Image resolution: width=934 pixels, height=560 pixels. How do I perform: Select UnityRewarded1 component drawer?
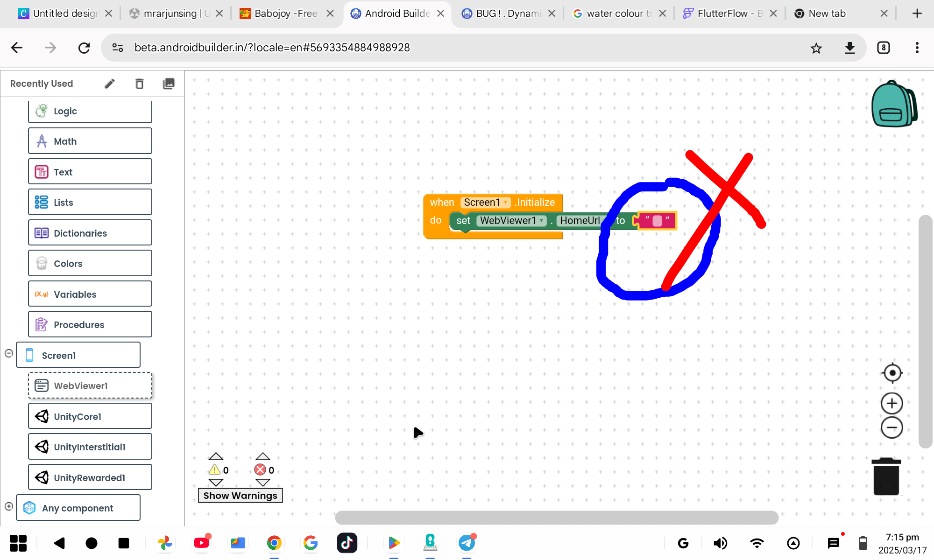click(x=90, y=477)
